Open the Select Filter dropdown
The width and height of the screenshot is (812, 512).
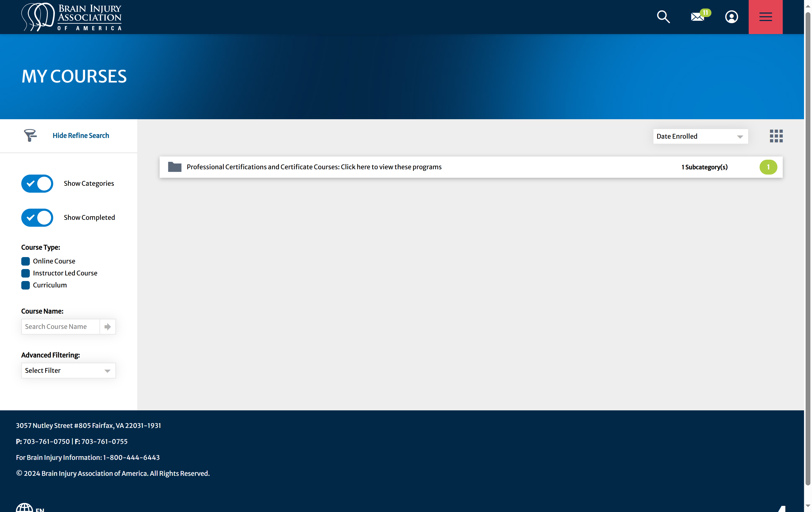(x=68, y=370)
